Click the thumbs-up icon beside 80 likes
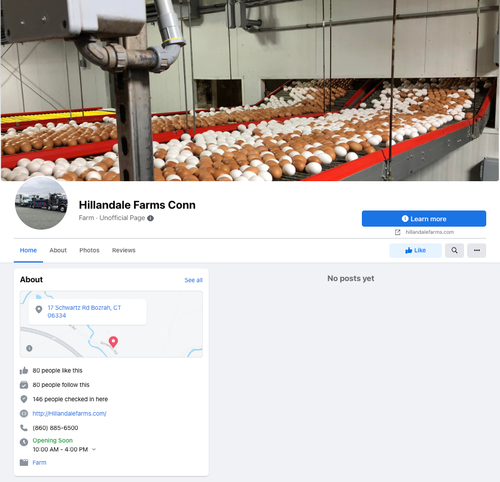The image size is (500, 482). (24, 370)
